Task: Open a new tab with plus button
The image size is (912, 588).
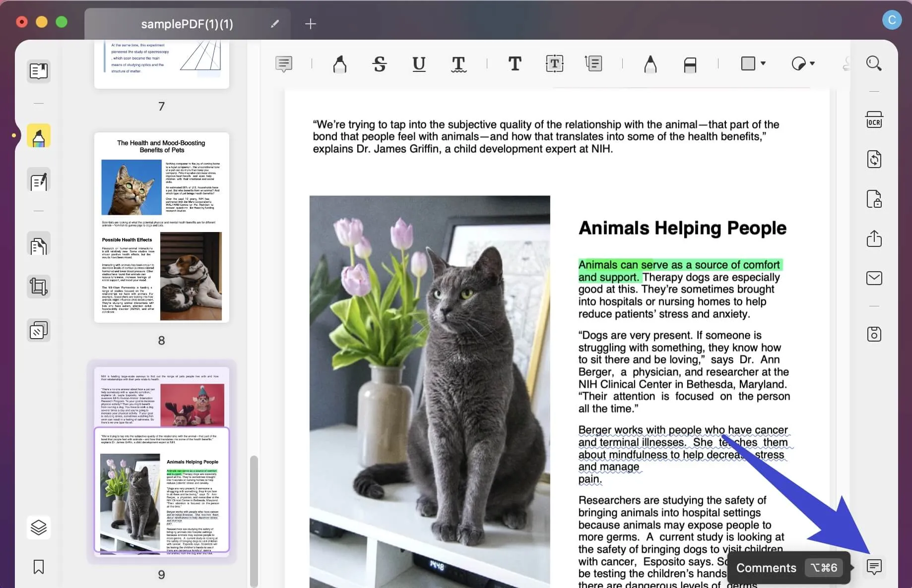Action: [x=311, y=24]
